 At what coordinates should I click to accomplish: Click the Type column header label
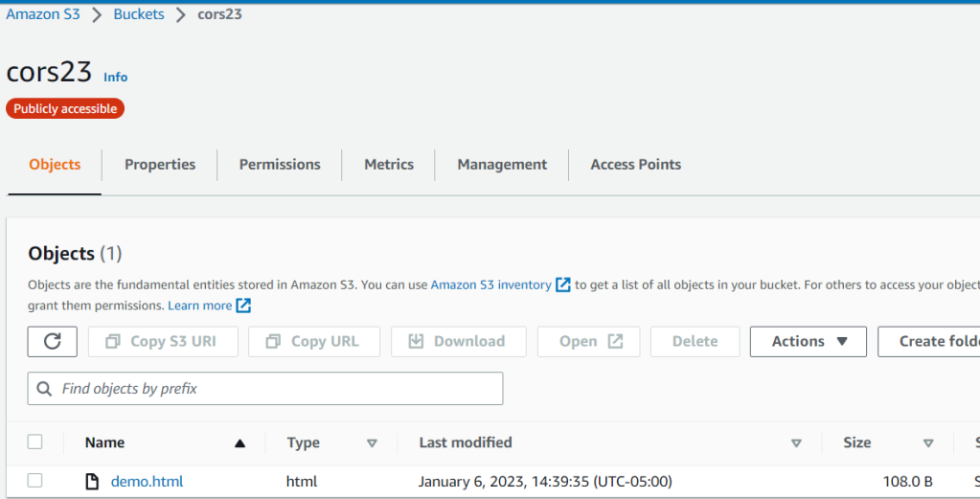(x=303, y=442)
